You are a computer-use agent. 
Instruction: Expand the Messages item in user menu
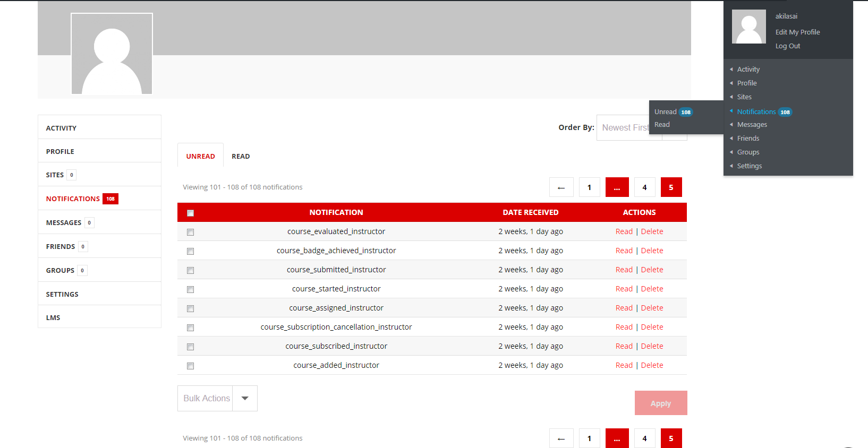click(x=752, y=125)
